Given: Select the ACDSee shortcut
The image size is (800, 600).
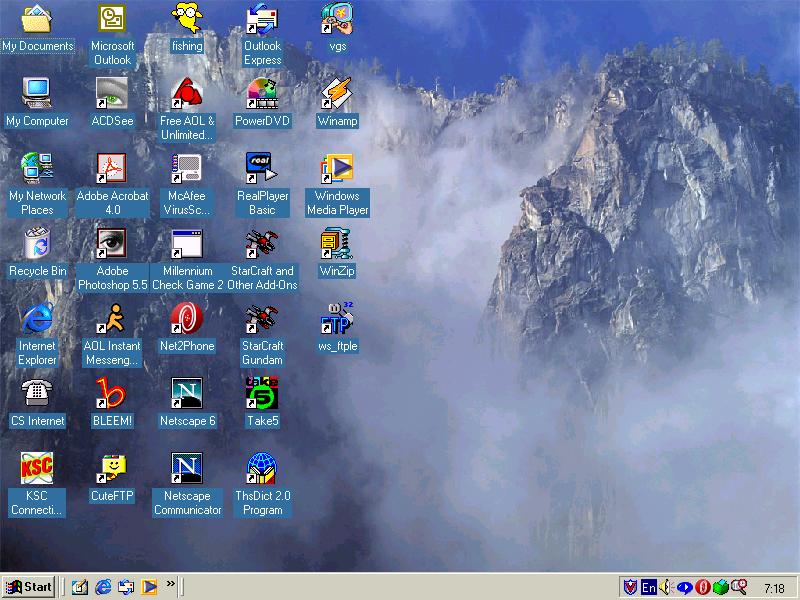Looking at the screenshot, I should (x=112, y=93).
